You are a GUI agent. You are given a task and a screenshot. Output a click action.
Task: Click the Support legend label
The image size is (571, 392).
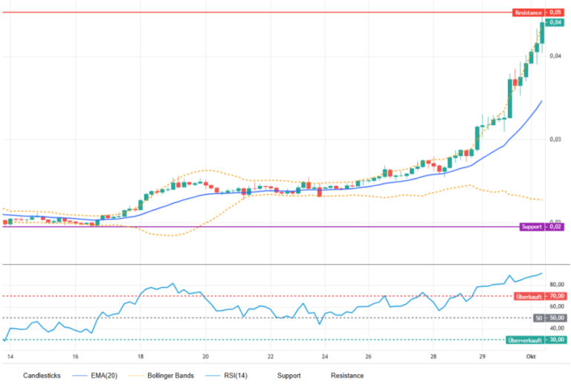[x=288, y=376]
